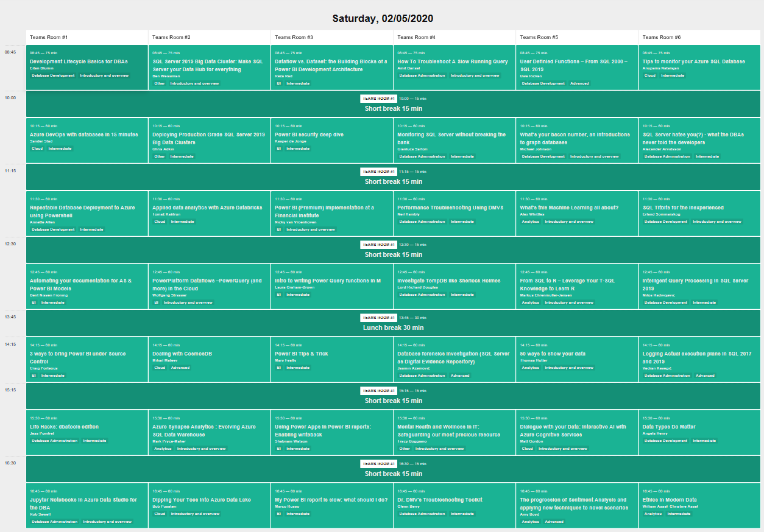The image size is (764, 532).
Task: Click the Teams Room #2 column header
Action: point(210,37)
